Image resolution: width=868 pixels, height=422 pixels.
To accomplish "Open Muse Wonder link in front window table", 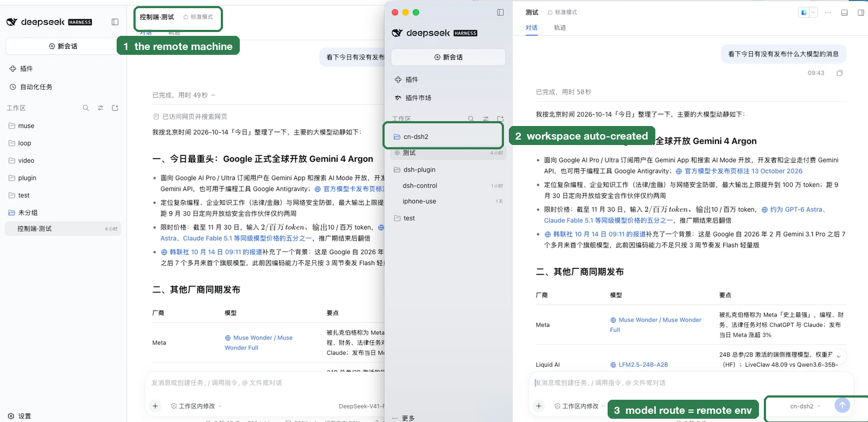I will point(655,325).
